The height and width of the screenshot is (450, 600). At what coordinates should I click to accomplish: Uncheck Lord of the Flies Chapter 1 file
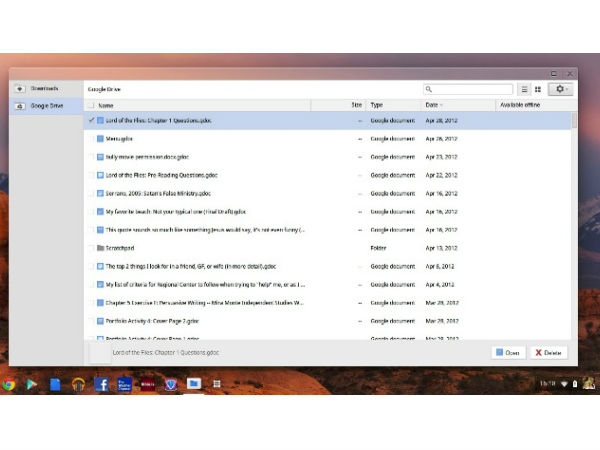pos(91,120)
